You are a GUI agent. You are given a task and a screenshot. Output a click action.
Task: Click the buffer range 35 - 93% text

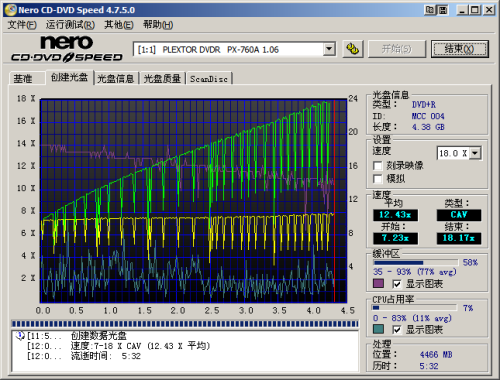(414, 272)
